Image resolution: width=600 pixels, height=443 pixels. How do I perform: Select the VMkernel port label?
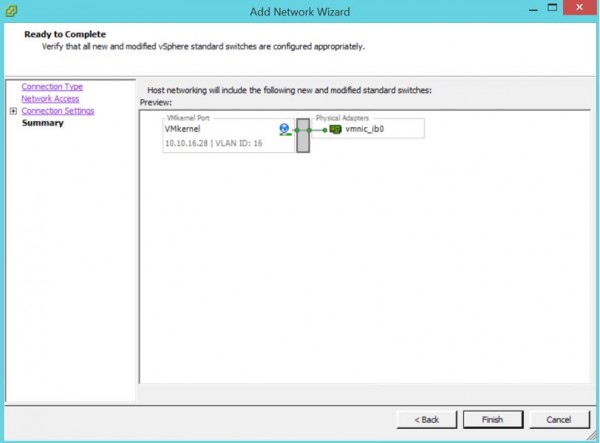pos(183,129)
